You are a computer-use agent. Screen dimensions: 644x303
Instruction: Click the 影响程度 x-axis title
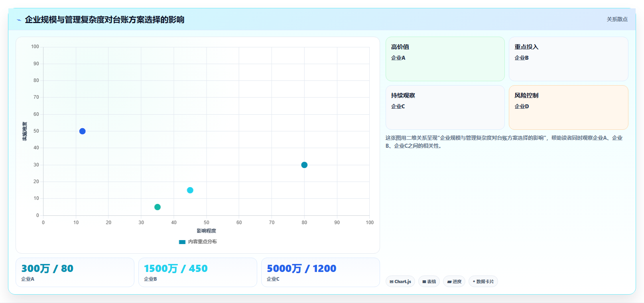click(206, 231)
